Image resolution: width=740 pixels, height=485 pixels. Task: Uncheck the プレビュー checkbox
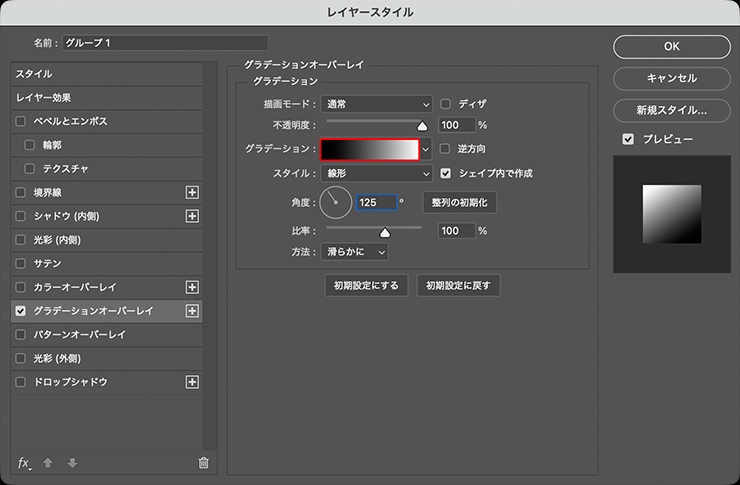628,139
